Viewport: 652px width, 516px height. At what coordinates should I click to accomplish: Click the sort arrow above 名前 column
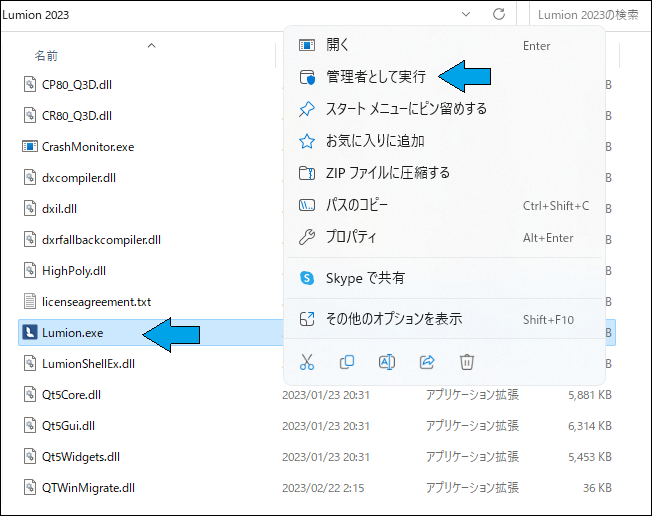coord(151,45)
